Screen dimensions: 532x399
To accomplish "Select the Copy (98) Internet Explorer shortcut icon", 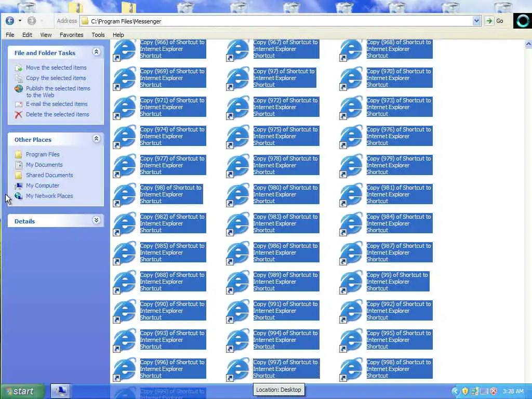I will [125, 195].
